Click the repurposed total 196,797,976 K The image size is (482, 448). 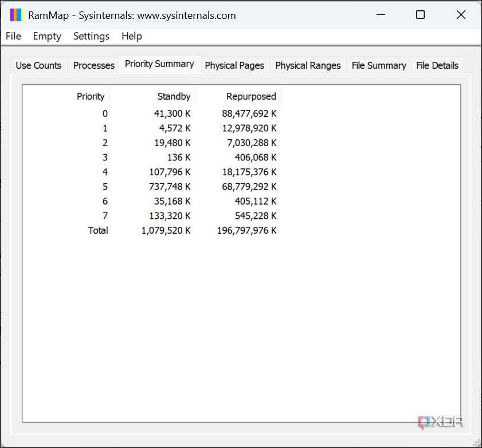tap(247, 230)
